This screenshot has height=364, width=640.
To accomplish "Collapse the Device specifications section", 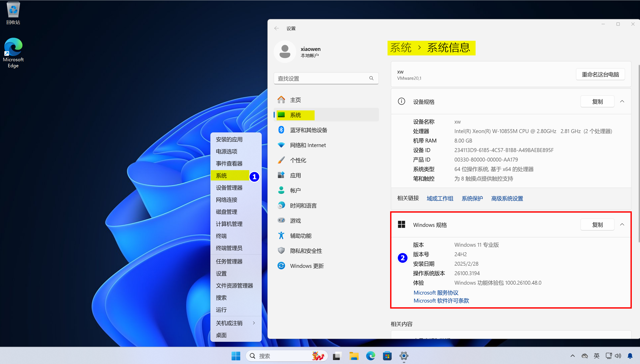I will 622,102.
